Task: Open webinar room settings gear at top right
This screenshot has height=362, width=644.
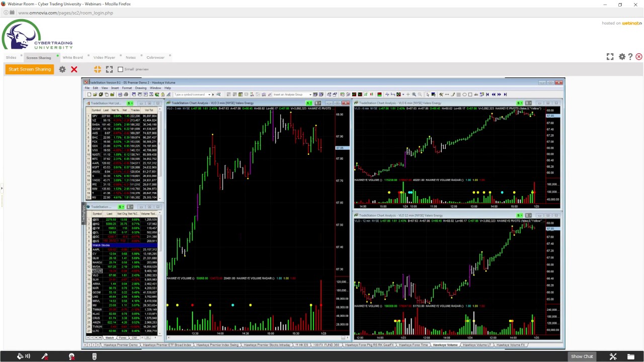Action: tap(622, 57)
